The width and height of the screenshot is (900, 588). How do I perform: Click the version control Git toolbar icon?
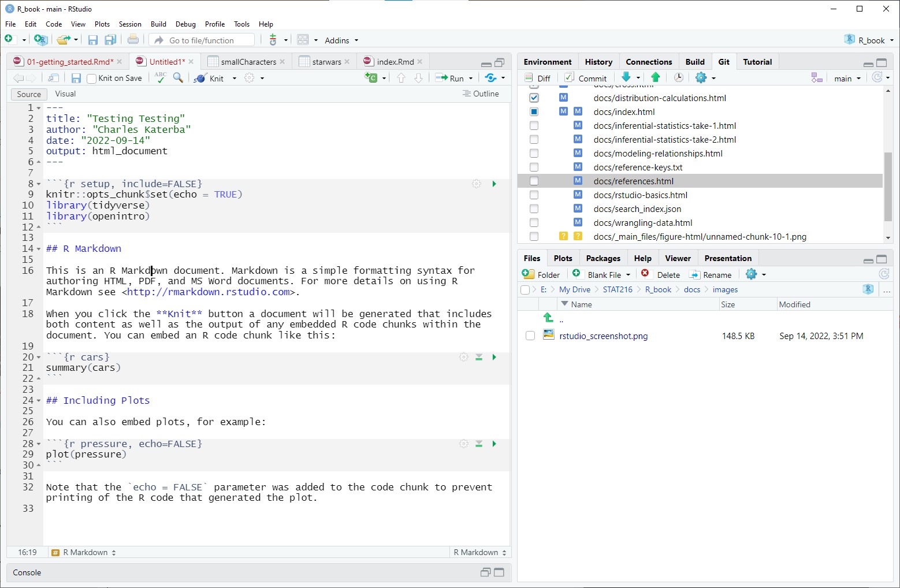point(273,40)
